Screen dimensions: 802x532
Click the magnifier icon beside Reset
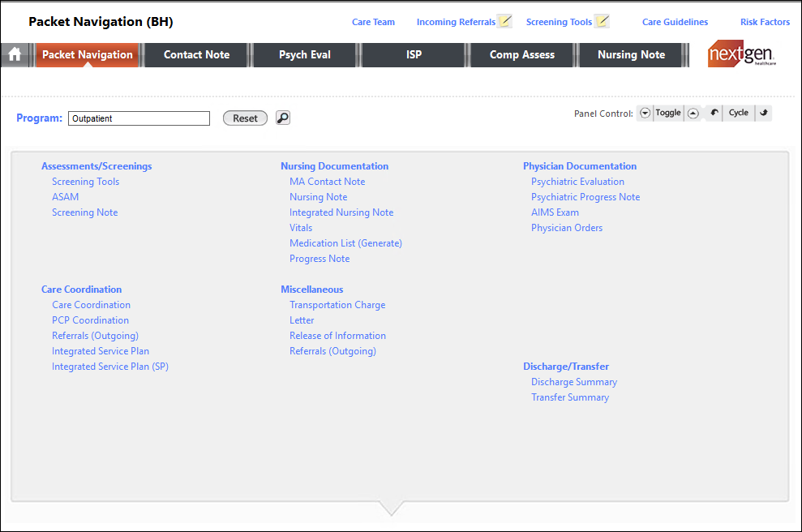282,118
